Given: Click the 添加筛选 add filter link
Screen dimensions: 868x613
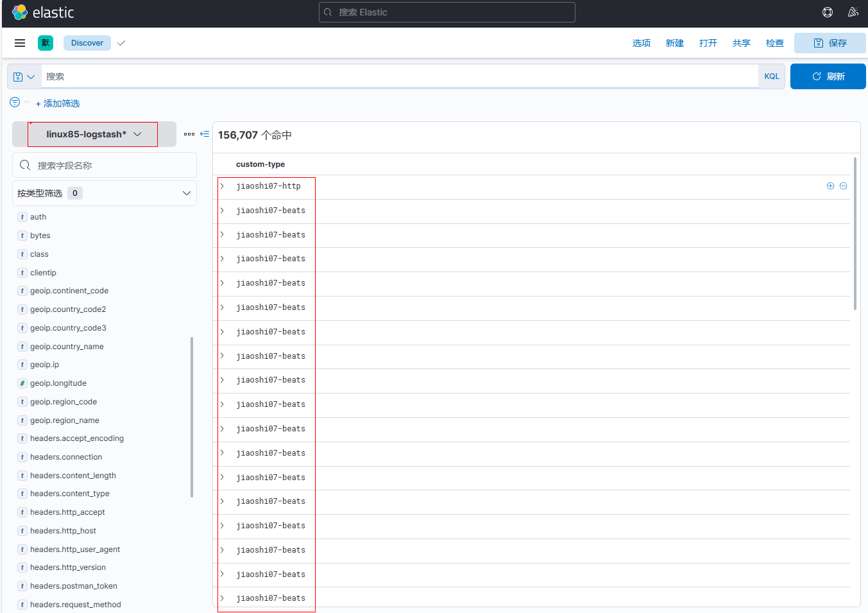Looking at the screenshot, I should 58,103.
